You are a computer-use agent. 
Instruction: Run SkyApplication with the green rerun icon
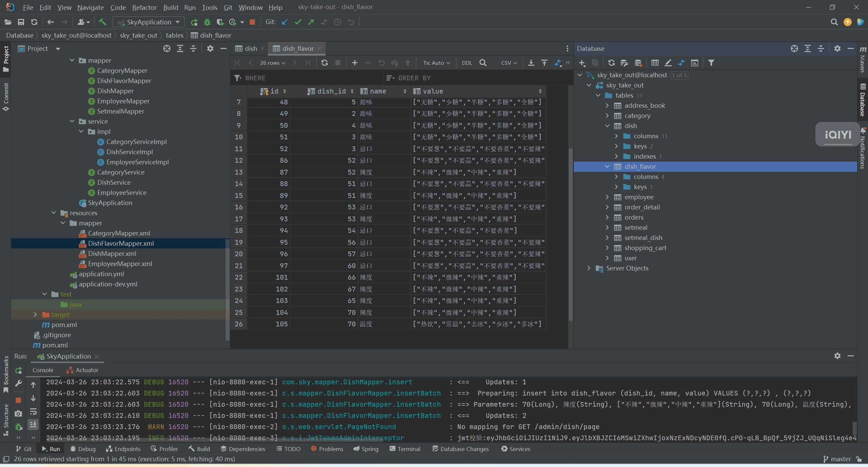[194, 22]
